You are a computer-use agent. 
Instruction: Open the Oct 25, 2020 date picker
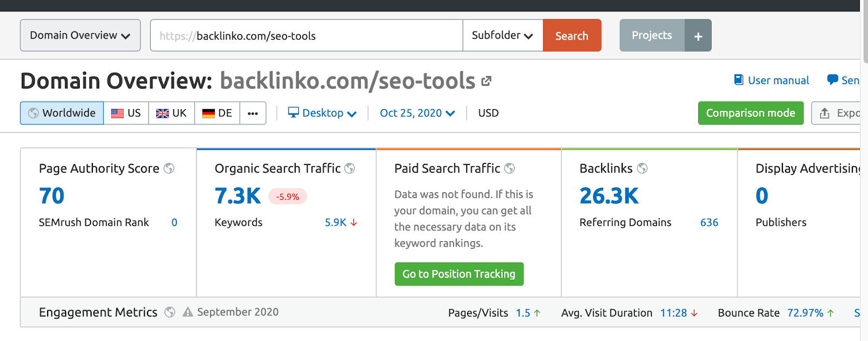tap(417, 113)
